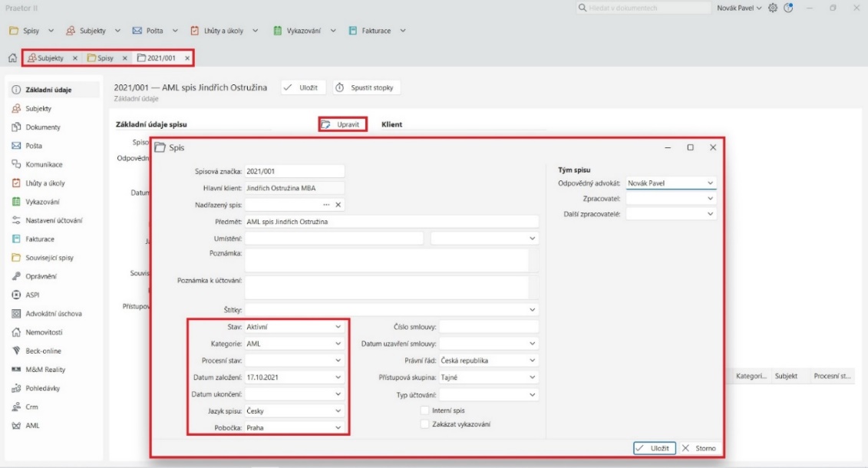This screenshot has height=468, width=868.
Task: Enable the Interní spis checkbox
Action: tap(424, 410)
